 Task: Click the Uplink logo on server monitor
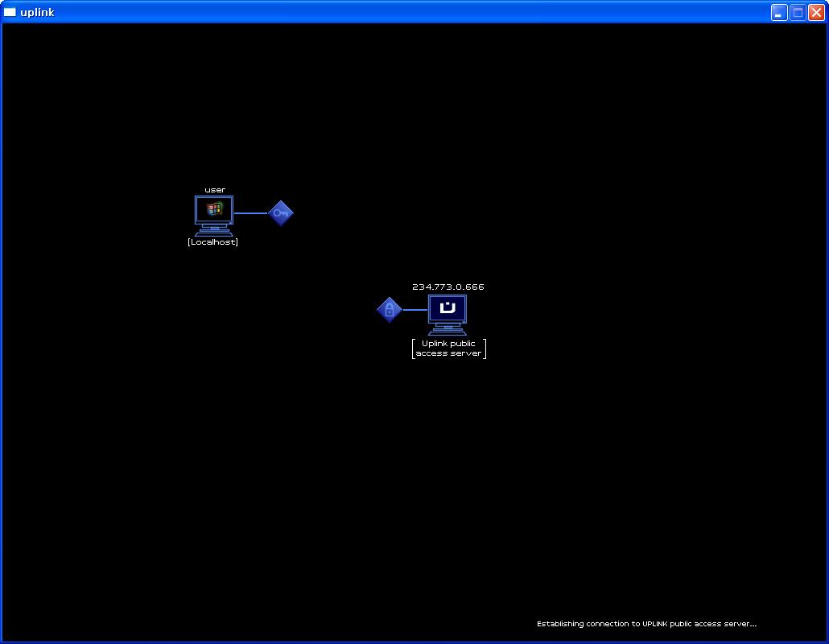point(447,308)
